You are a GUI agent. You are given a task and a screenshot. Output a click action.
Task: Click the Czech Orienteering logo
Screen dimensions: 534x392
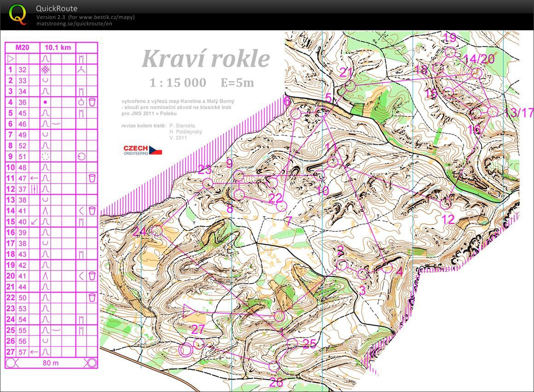143,150
